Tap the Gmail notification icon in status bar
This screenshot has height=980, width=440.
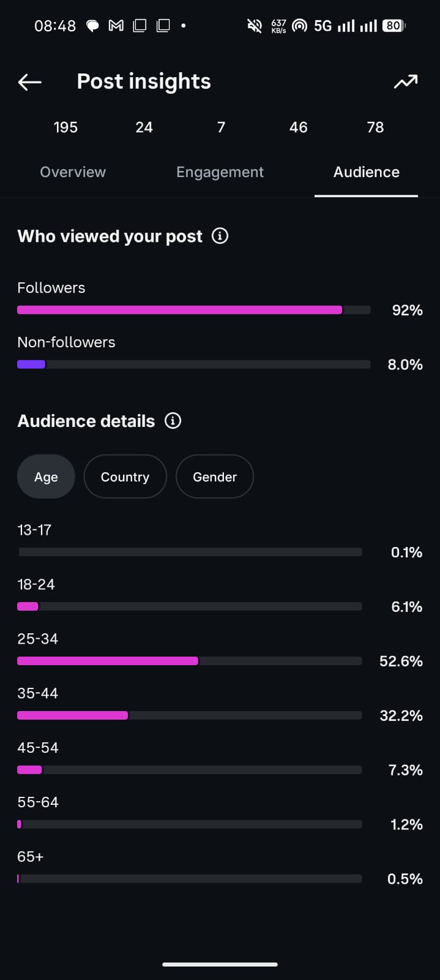point(116,26)
